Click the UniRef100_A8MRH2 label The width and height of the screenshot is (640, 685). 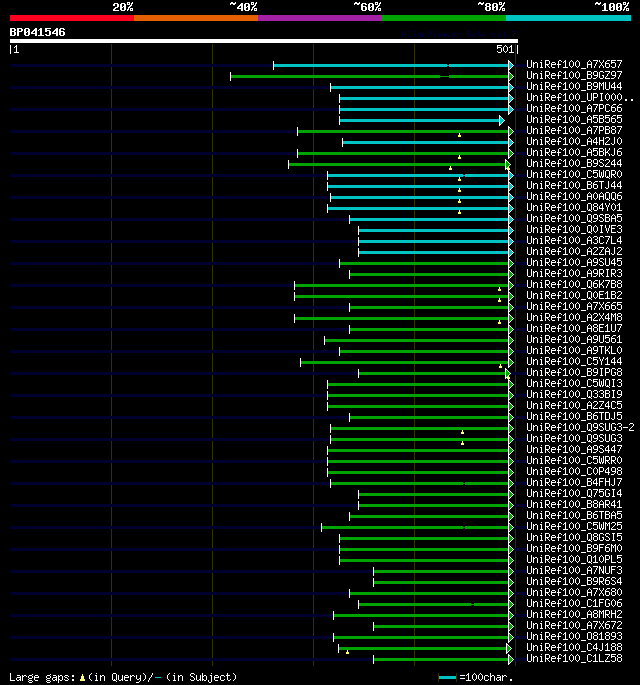pos(574,615)
